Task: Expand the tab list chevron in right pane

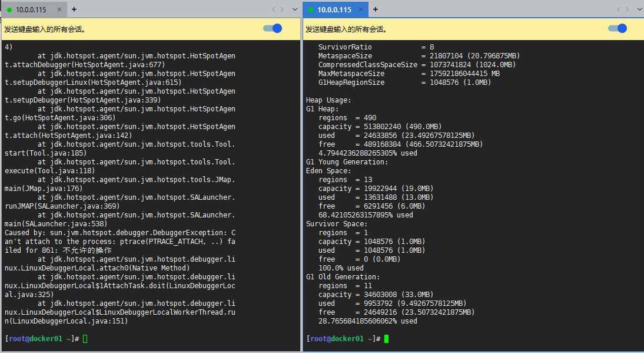Action: click(638, 9)
